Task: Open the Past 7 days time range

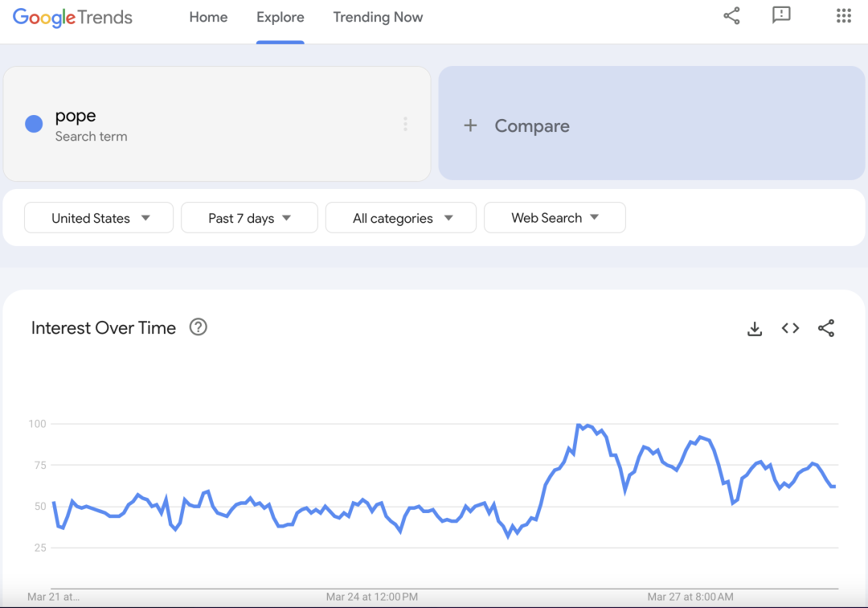Action: tap(249, 218)
